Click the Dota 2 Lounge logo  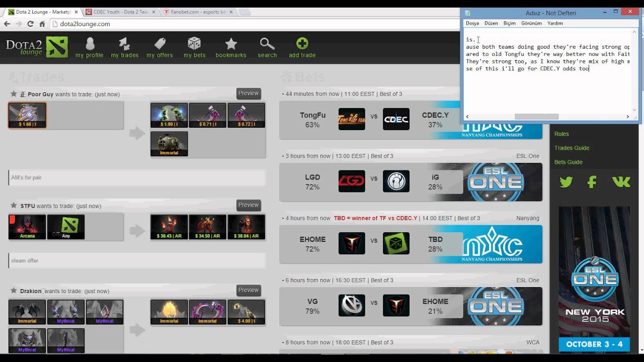tap(36, 47)
